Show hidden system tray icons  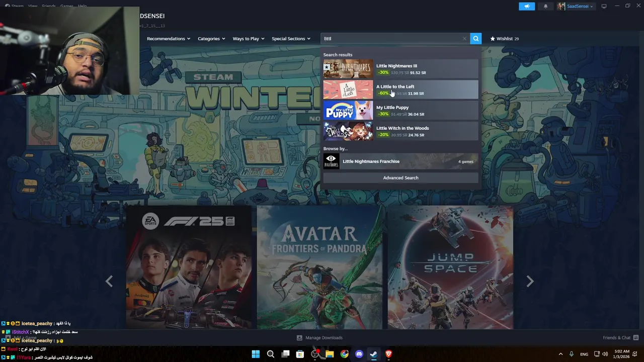(560, 354)
